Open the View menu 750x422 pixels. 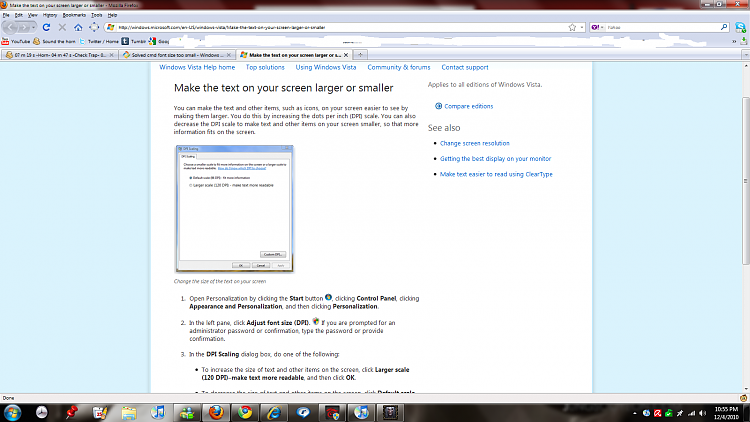(33, 15)
